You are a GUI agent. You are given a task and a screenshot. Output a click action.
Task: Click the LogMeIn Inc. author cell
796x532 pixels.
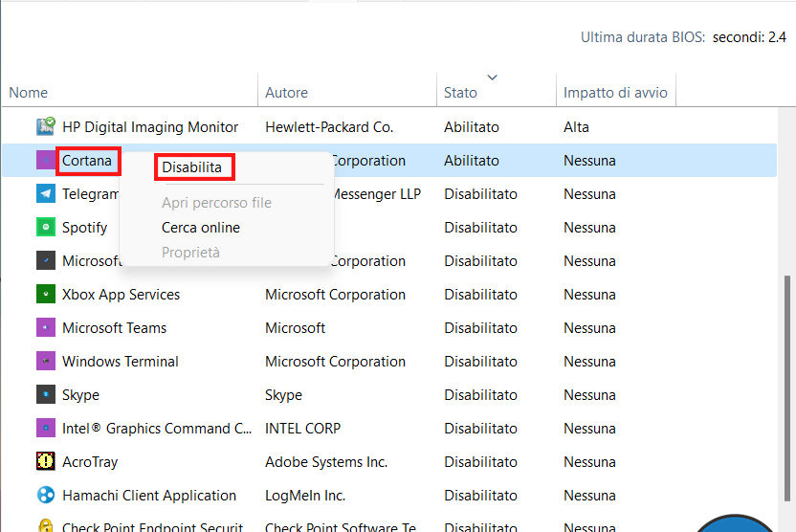coord(305,496)
